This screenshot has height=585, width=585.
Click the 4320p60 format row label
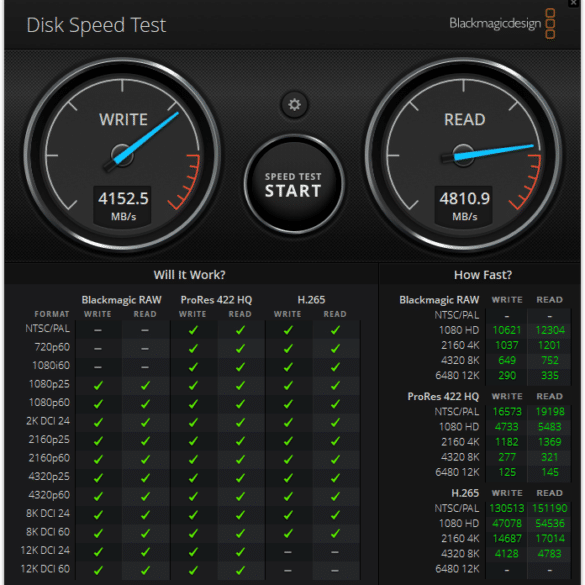[x=49, y=495]
